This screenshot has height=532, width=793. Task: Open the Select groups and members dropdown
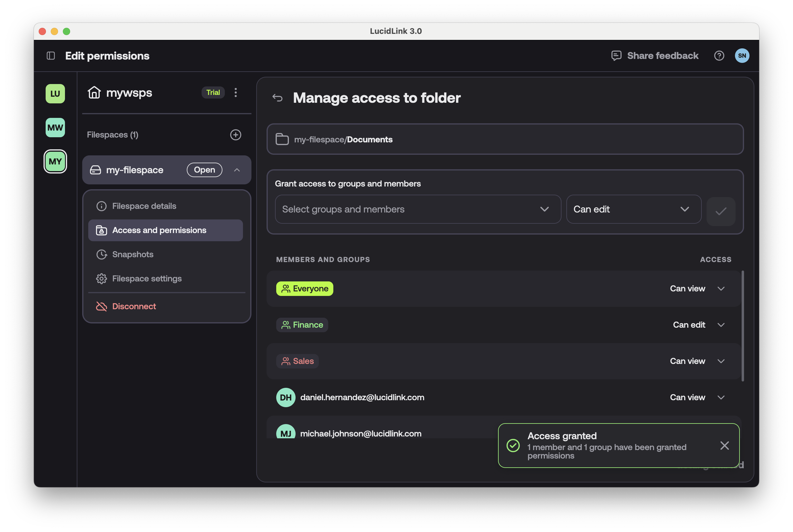point(418,209)
